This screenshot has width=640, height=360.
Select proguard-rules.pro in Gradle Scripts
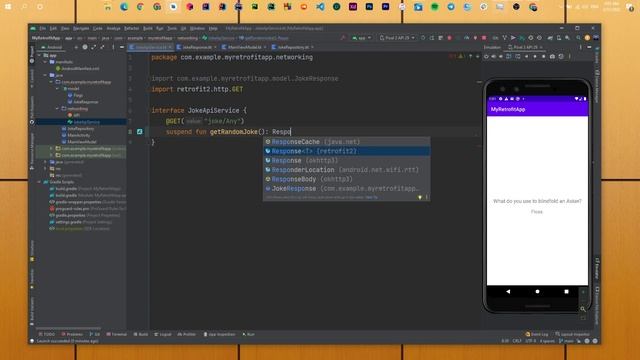coord(87,209)
